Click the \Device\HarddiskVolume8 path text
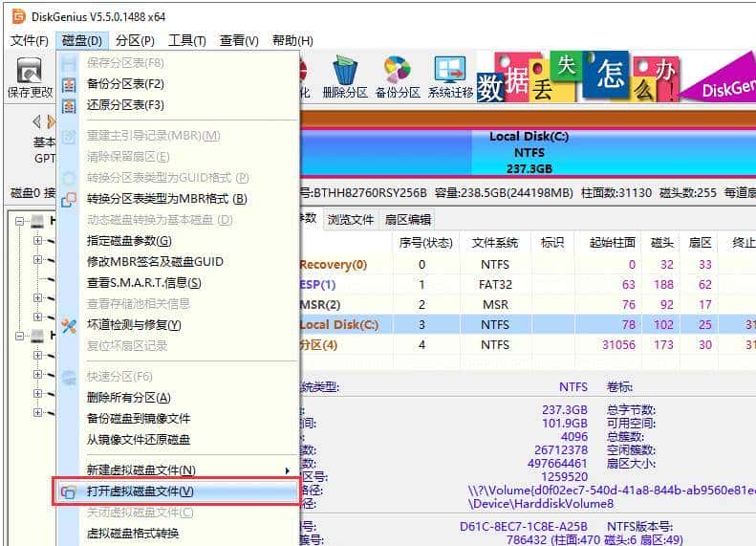The image size is (756, 546). (x=541, y=504)
